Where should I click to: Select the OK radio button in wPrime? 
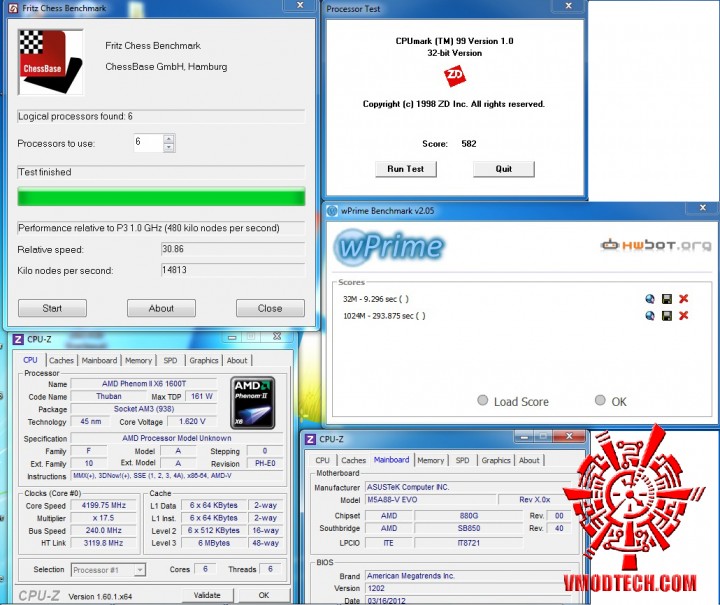(600, 400)
